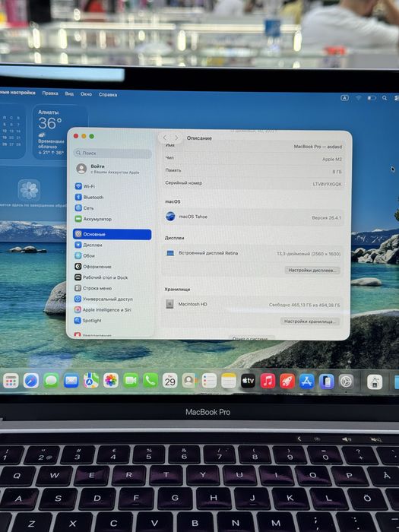Open the Алматы weather widget
The width and height of the screenshot is (399, 532).
point(59,132)
